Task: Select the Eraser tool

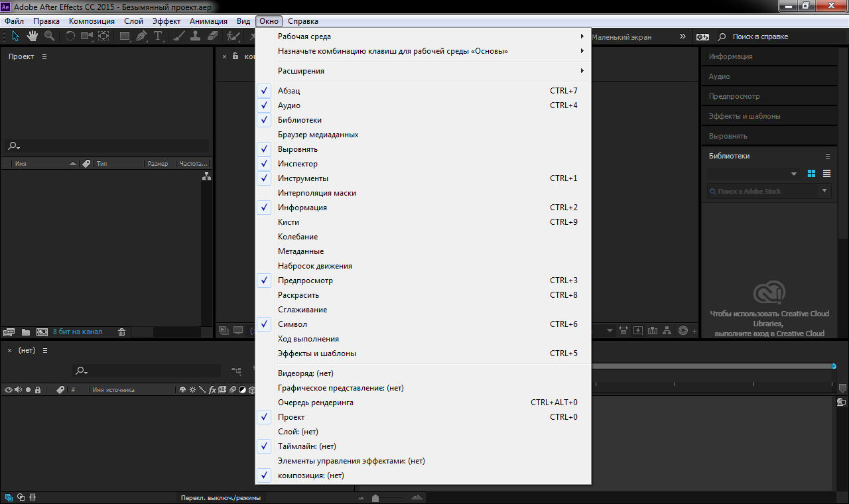Action: [212, 36]
